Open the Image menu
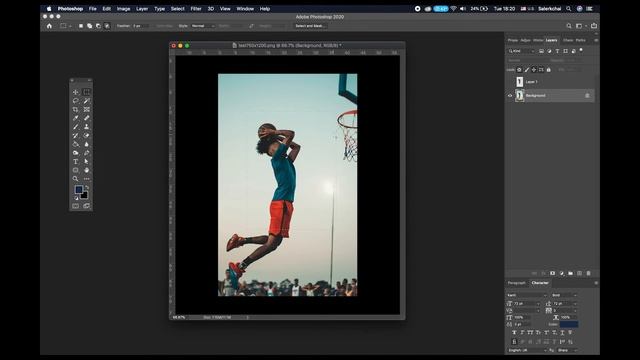This screenshot has height=360, width=640. point(123,9)
